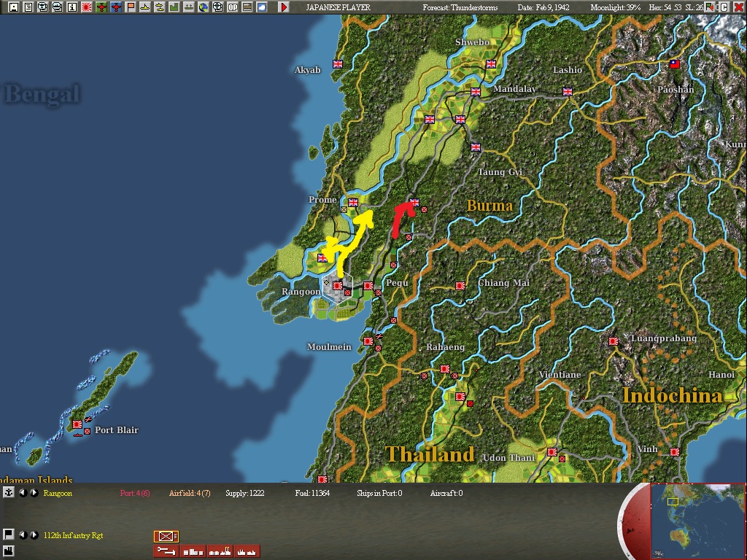Select the British flag at Prome
The image size is (747, 560).
click(x=353, y=203)
